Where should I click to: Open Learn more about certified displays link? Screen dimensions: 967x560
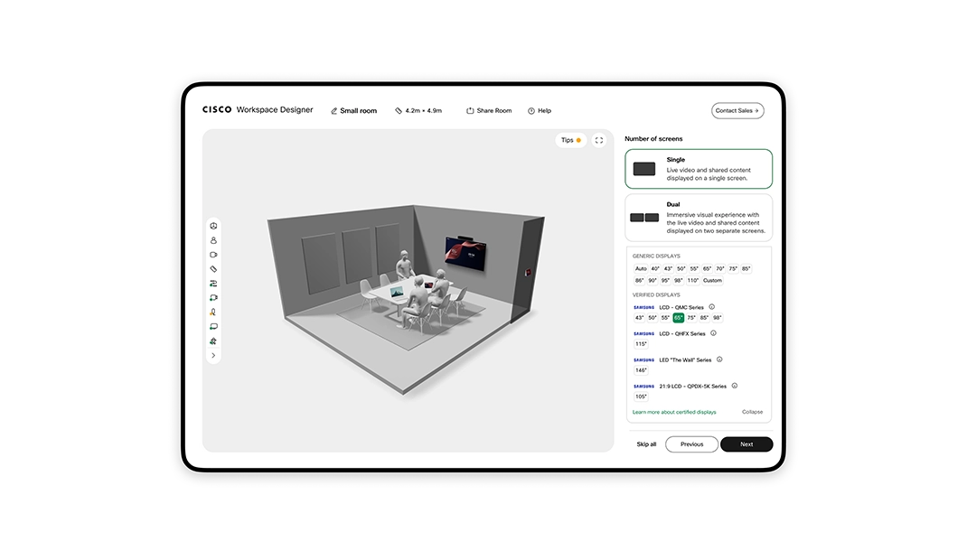point(673,412)
